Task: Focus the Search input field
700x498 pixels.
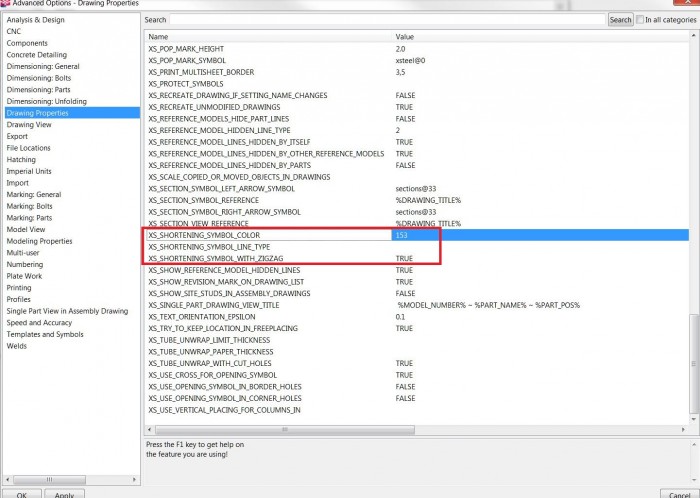Action: [387, 20]
